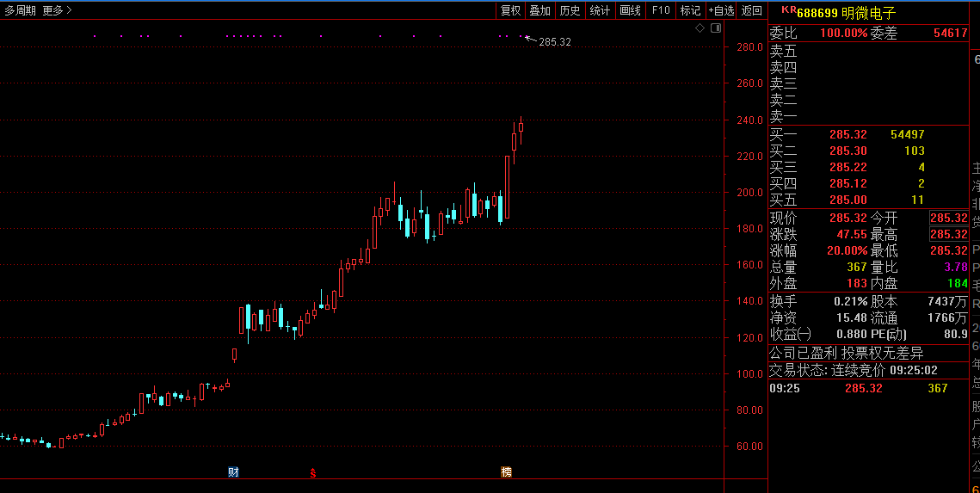This screenshot has height=493, width=980.
Task: Click the 返回 back button
Action: (x=752, y=10)
